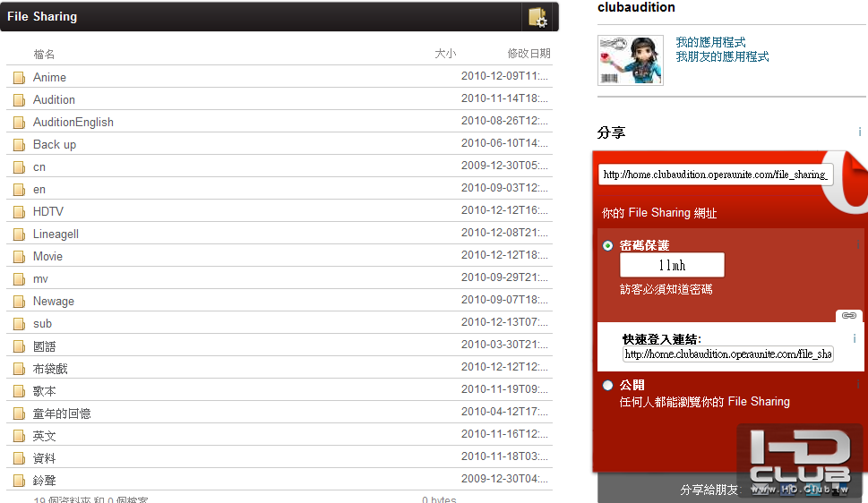Click date 2010-12-09T11 in Anime row
The image size is (868, 503).
pyautogui.click(x=504, y=76)
